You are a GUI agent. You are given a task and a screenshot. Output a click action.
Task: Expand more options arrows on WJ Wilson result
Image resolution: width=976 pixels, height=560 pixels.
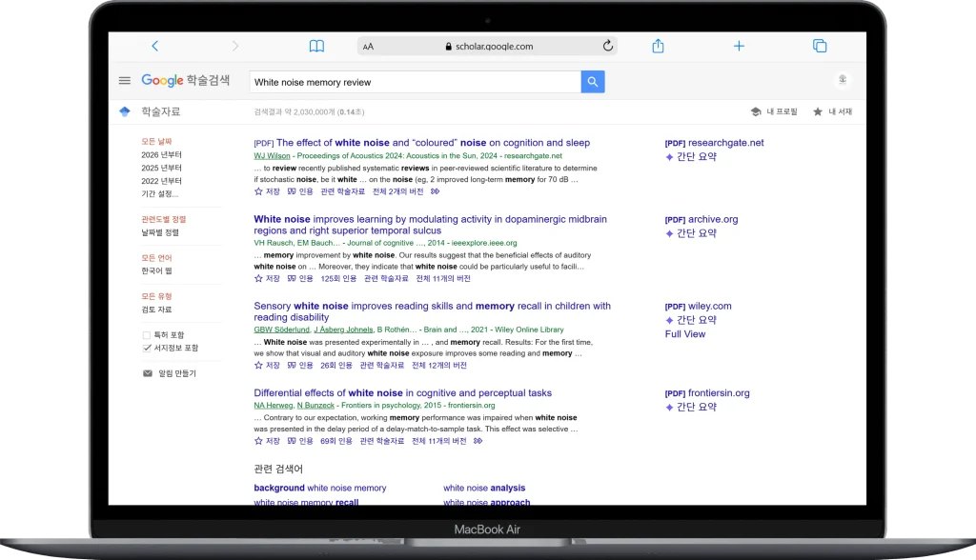pyautogui.click(x=435, y=191)
